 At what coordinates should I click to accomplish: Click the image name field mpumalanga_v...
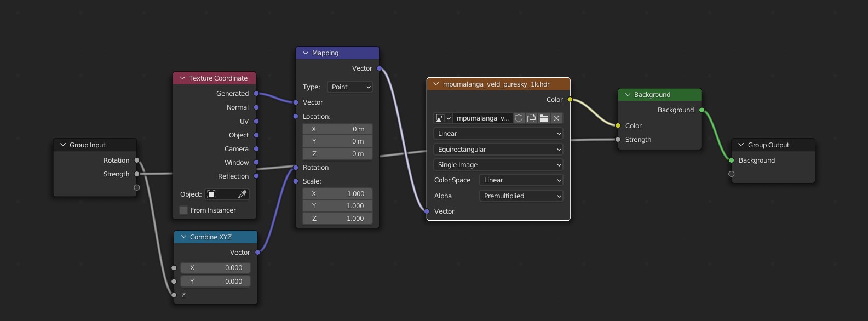(x=482, y=118)
